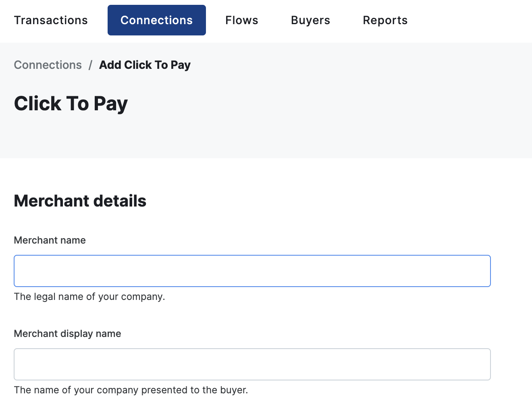This screenshot has height=405, width=532.
Task: Select the highlighted Connections navigation button
Action: (x=156, y=20)
